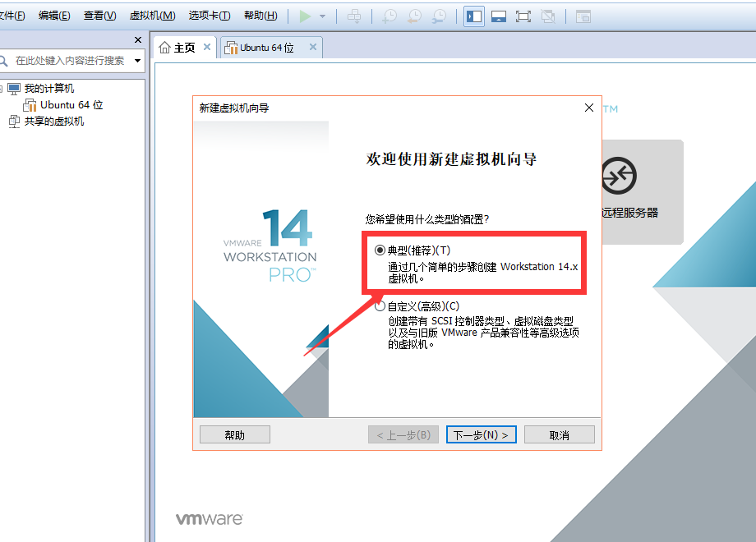Take a snapshot with the snapshot clock icon

click(x=389, y=16)
